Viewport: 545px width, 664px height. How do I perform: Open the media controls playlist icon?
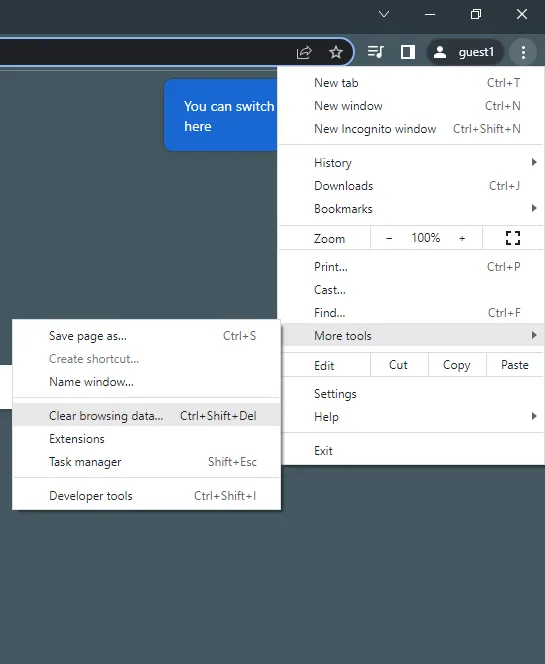[x=375, y=52]
